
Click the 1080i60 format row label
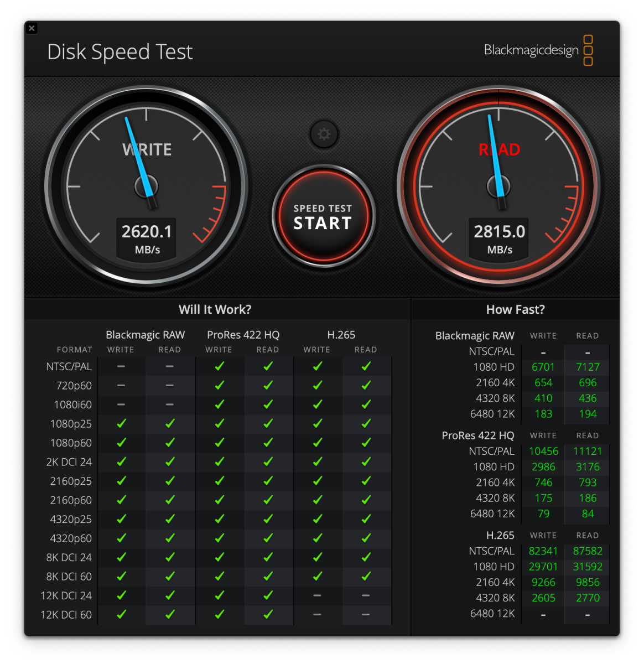73,404
